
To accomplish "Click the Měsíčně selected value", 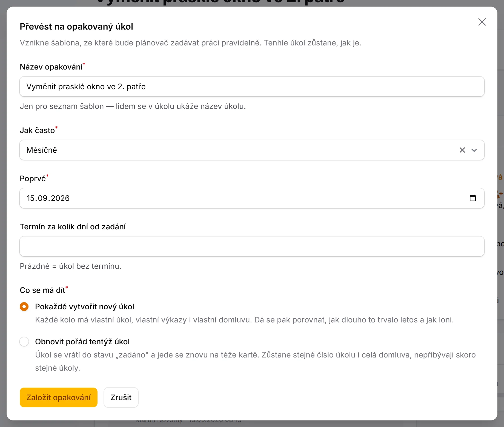I will coord(42,150).
